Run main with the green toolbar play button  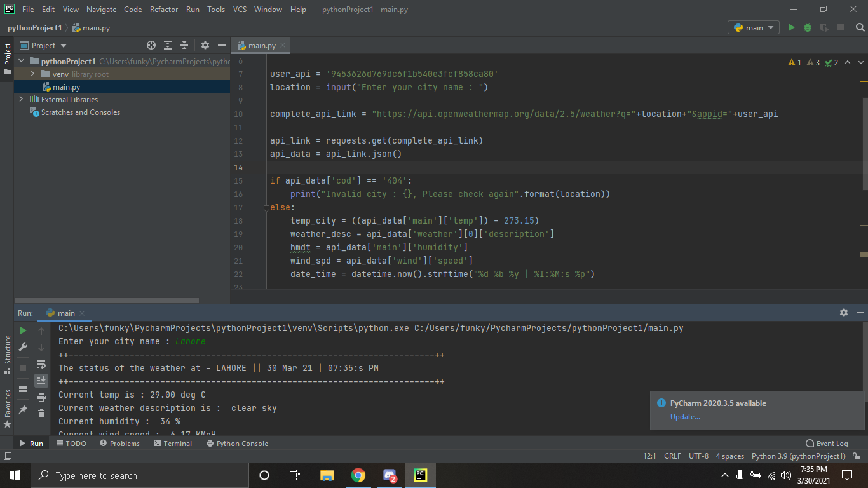(791, 27)
